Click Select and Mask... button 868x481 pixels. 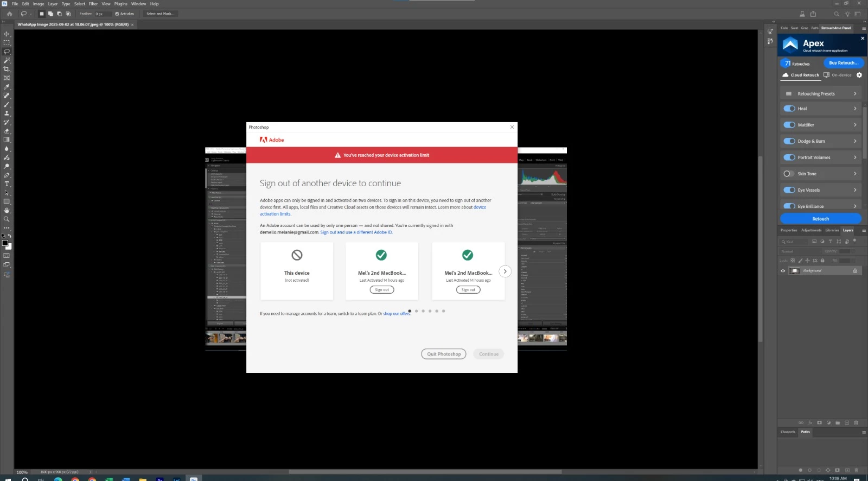coord(160,14)
